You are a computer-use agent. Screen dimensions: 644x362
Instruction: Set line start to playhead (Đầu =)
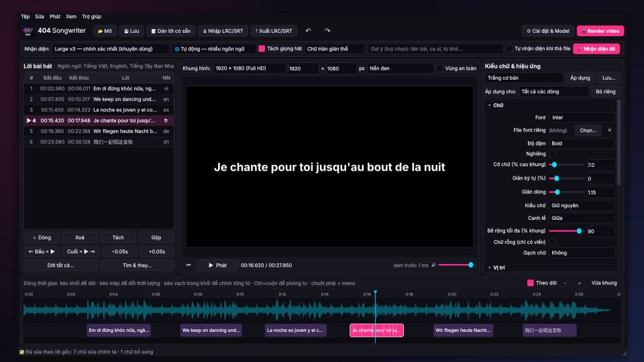42,251
